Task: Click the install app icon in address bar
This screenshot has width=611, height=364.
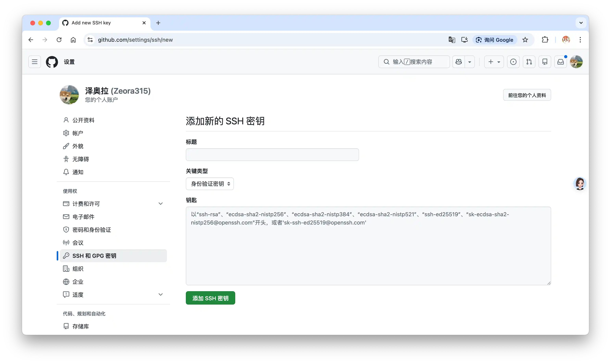Action: tap(465, 40)
